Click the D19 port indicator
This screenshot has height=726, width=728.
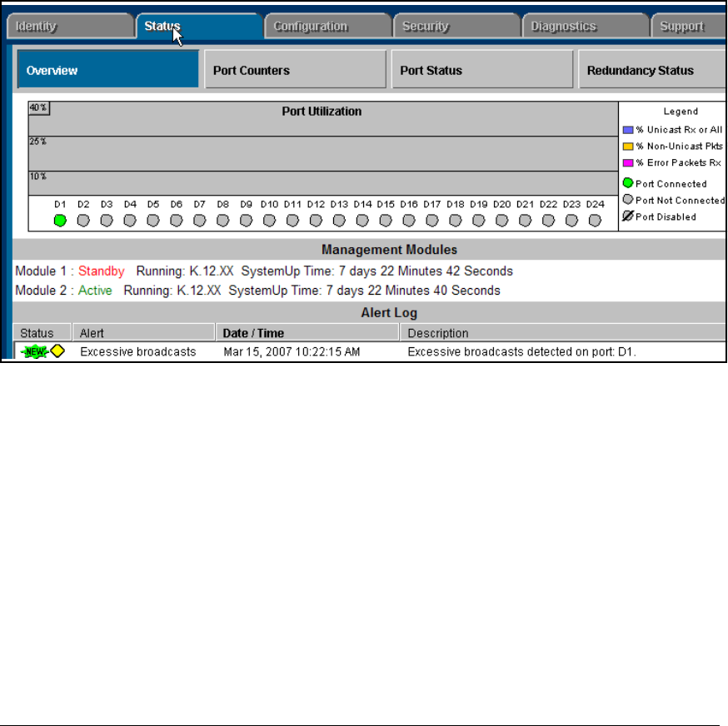click(x=479, y=221)
